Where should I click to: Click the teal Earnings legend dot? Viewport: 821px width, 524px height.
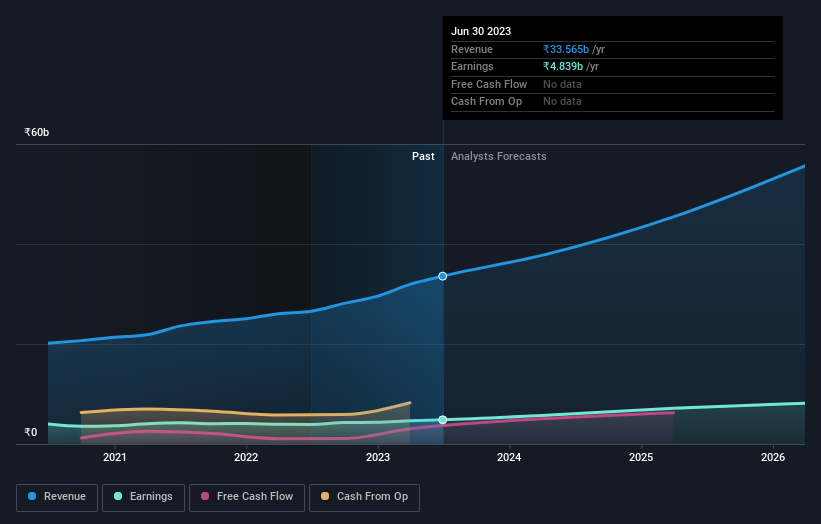click(118, 496)
